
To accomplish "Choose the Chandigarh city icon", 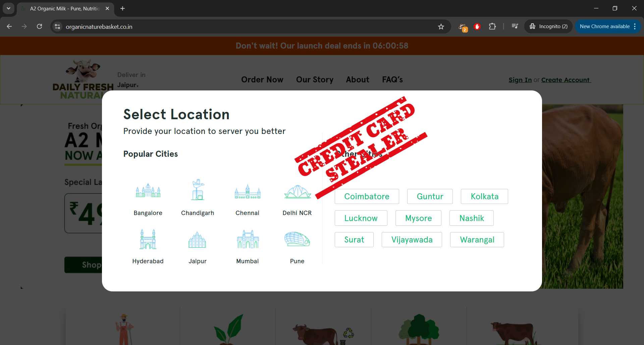I will coord(198,190).
